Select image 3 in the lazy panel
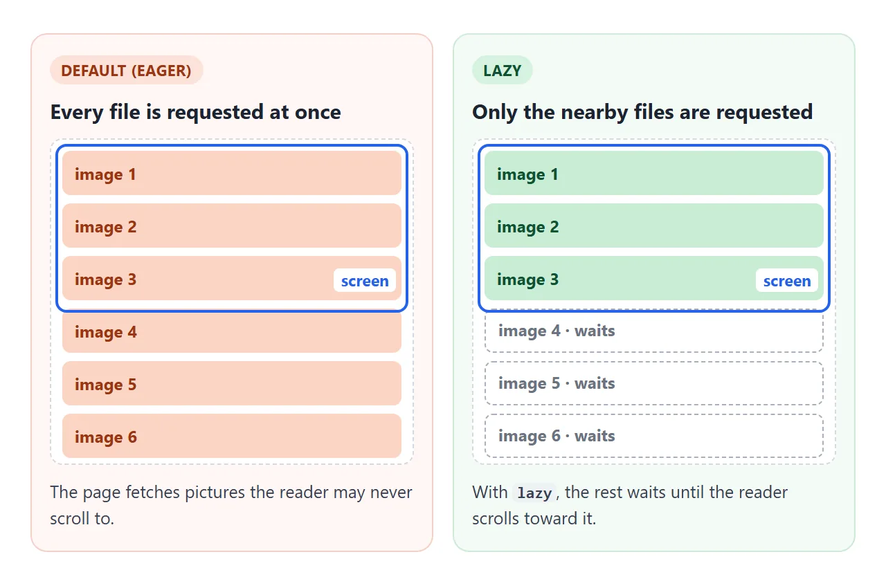This screenshot has height=588, width=886. pos(654,278)
